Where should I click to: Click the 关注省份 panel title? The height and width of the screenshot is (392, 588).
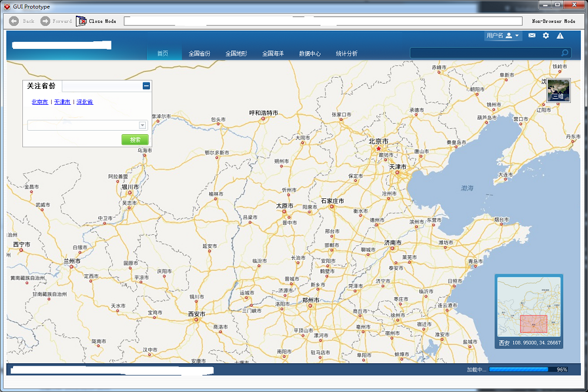coord(41,86)
